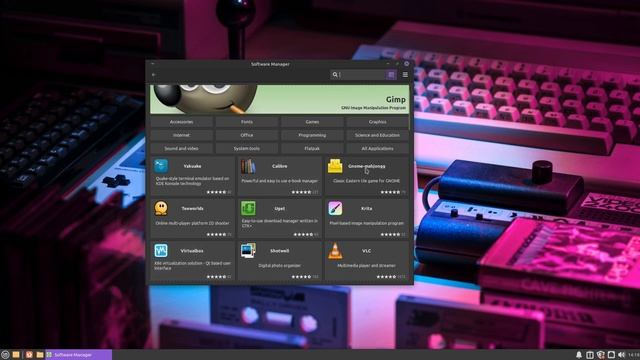Click the first folder icon on the taskbar
Screen dimensions: 640x360
coord(16,355)
